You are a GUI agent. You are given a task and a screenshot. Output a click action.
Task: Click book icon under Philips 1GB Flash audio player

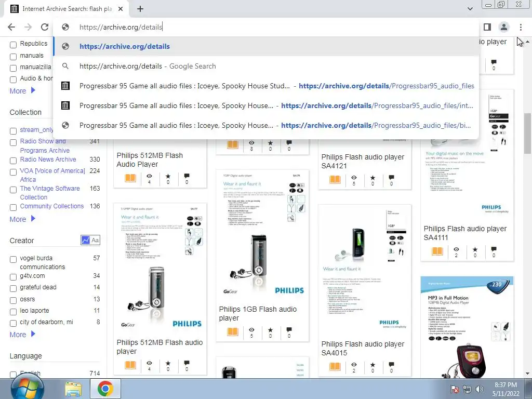(233, 331)
